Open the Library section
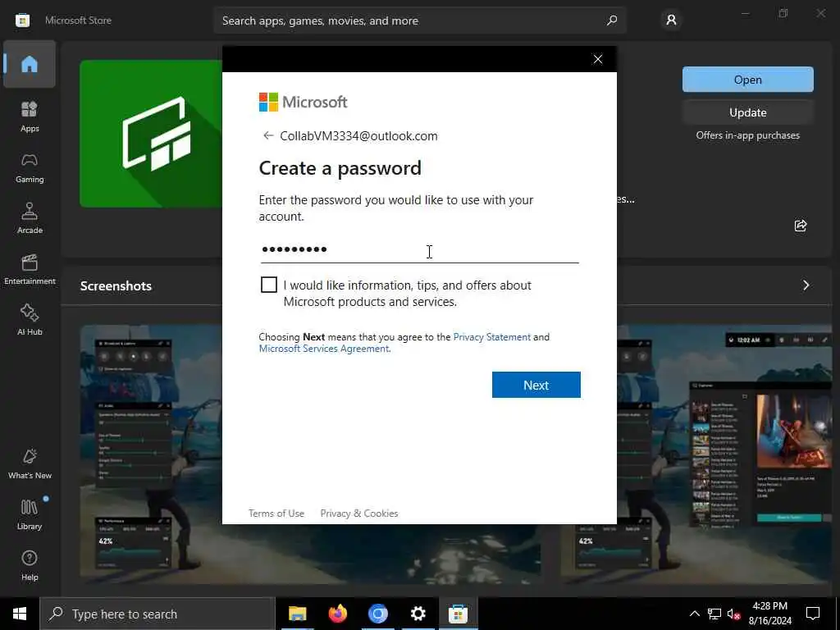Image resolution: width=840 pixels, height=630 pixels. (x=30, y=514)
